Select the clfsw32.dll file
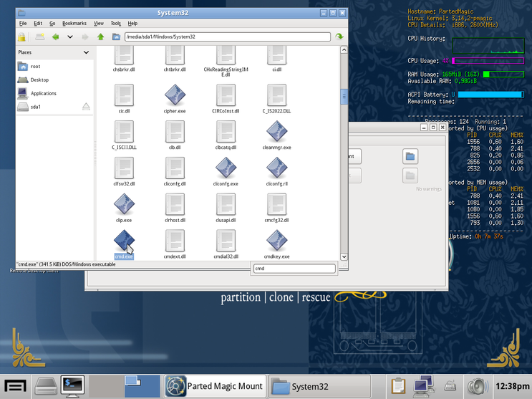Viewport: 532px width, 399px height. point(124,171)
